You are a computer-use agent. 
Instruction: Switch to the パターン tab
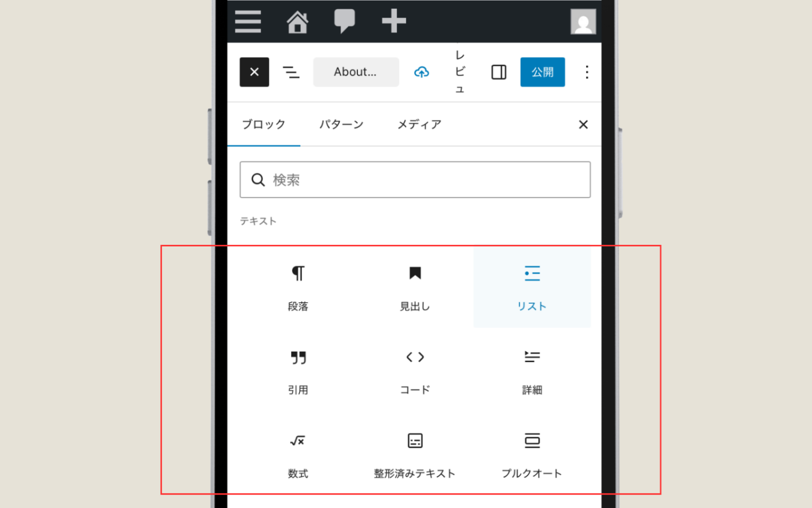tap(341, 125)
